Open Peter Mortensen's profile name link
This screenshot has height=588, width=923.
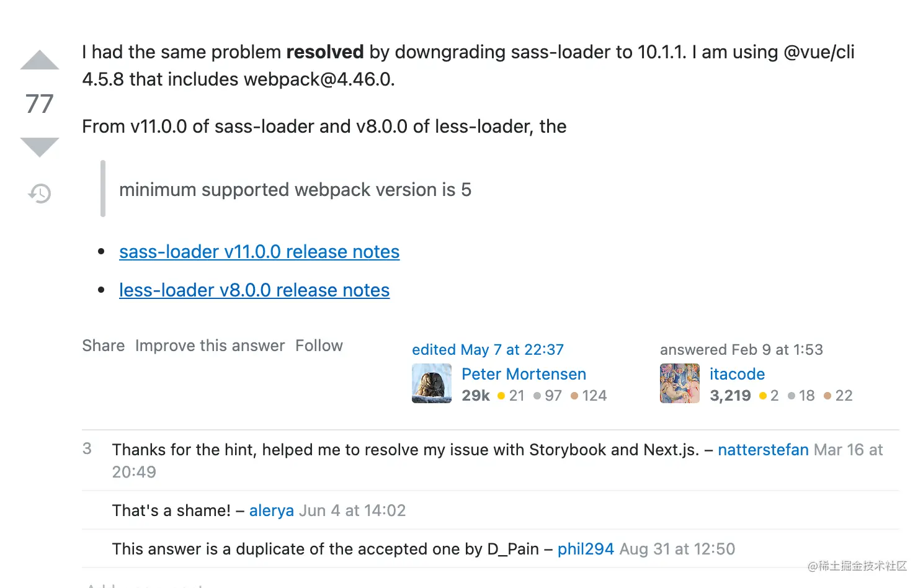[524, 374]
